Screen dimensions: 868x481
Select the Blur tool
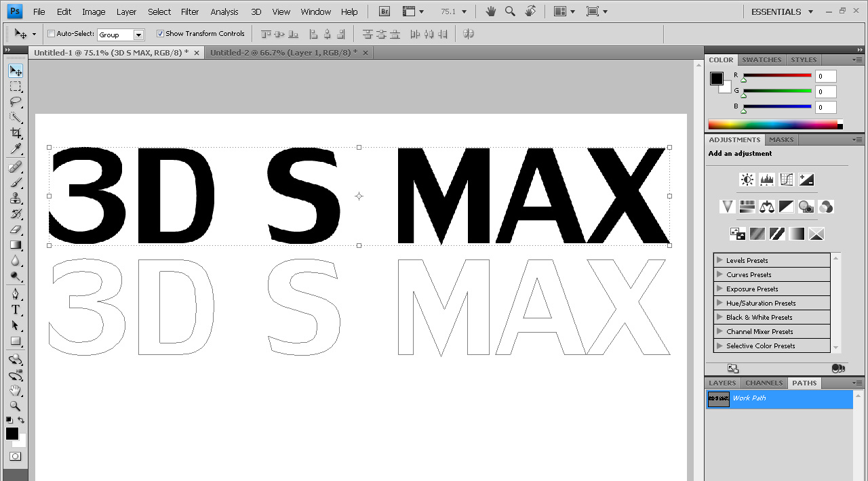click(15, 261)
